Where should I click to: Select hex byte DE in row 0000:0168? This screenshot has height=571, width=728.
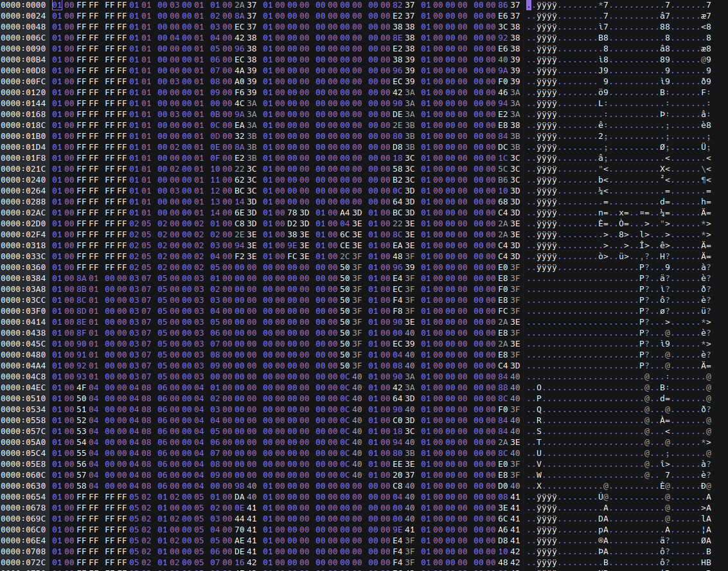(x=398, y=114)
